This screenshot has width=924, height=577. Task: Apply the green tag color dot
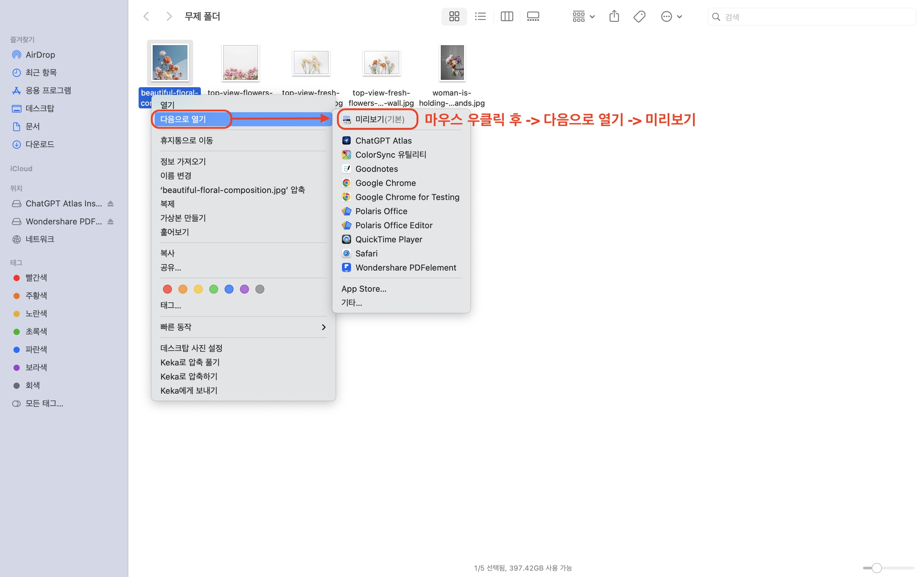(x=213, y=289)
